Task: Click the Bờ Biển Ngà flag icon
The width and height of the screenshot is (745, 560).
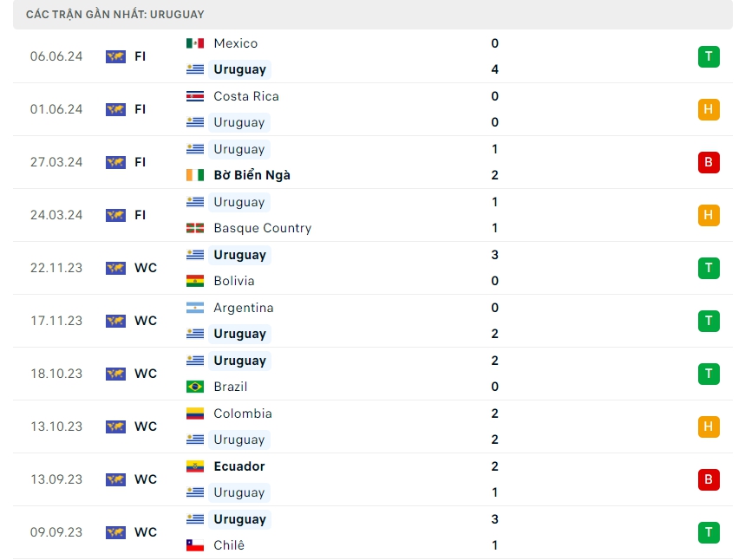Action: [195, 175]
